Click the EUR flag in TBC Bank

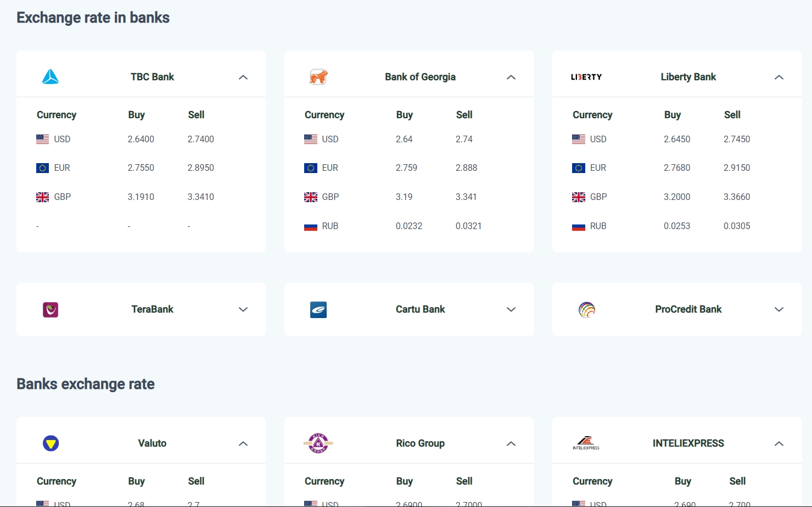43,168
